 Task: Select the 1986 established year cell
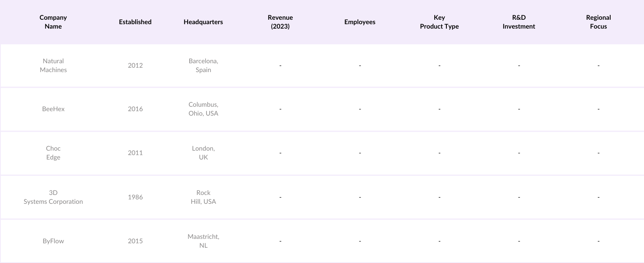(135, 197)
